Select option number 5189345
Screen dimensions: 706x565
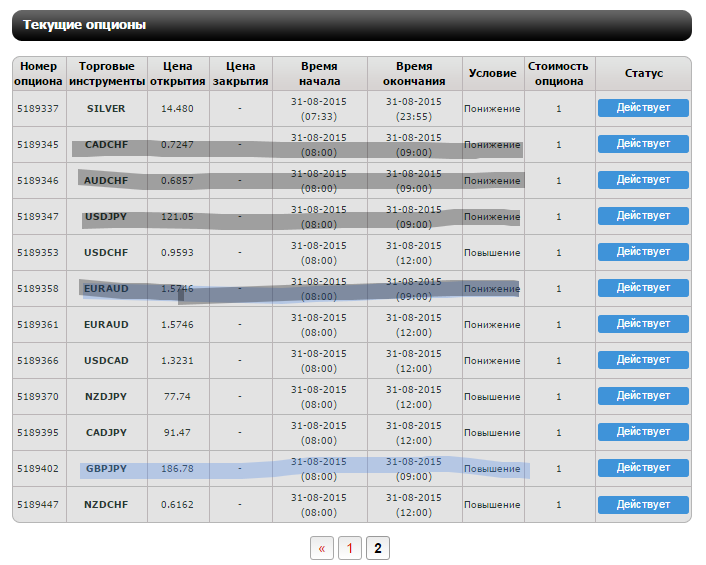(x=38, y=145)
